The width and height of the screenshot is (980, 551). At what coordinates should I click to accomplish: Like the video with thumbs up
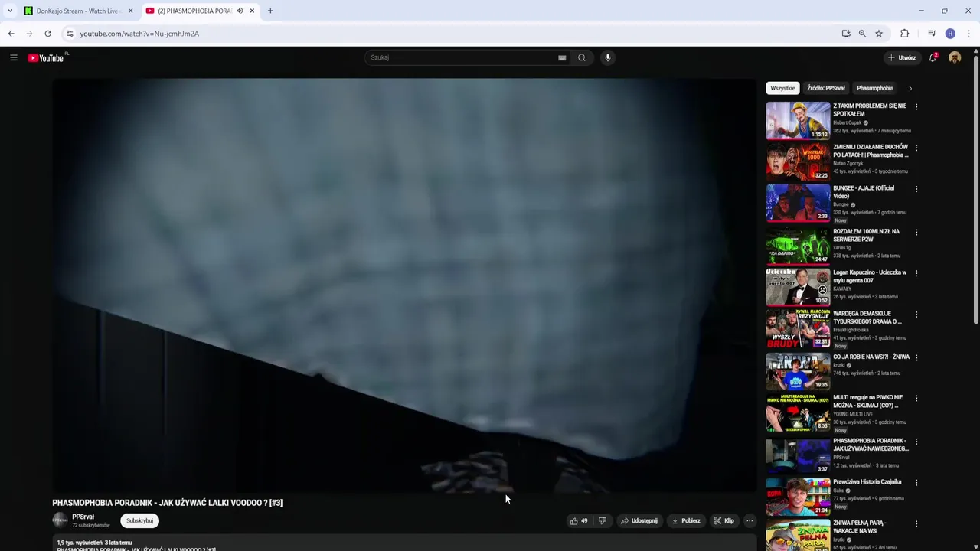point(579,520)
